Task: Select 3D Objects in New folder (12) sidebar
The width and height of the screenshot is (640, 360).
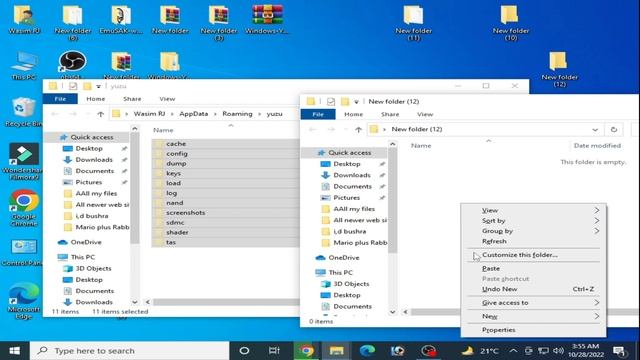Action: pos(351,284)
